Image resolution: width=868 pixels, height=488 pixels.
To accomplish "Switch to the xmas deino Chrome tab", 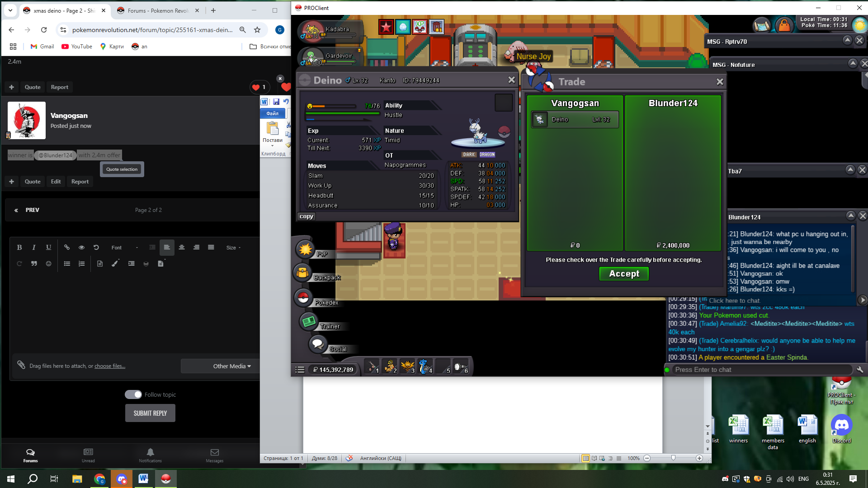I will click(x=64, y=10).
